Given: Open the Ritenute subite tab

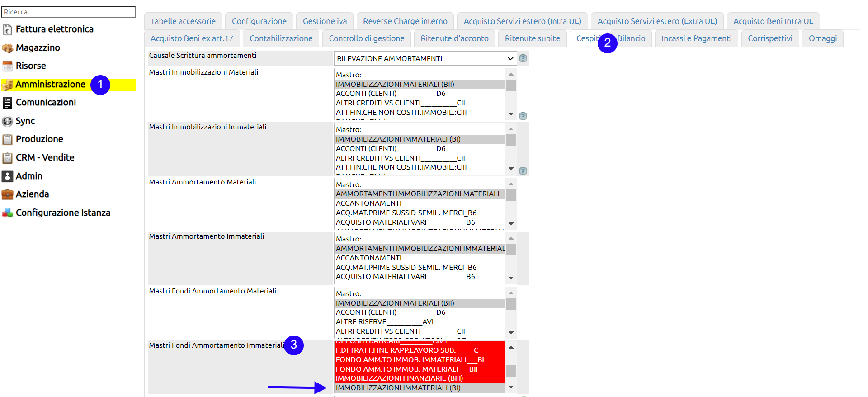Looking at the screenshot, I should (x=533, y=38).
